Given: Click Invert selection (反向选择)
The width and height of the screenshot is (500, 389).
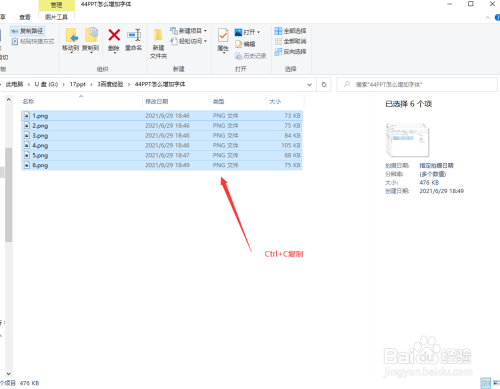Looking at the screenshot, I should tap(290, 52).
